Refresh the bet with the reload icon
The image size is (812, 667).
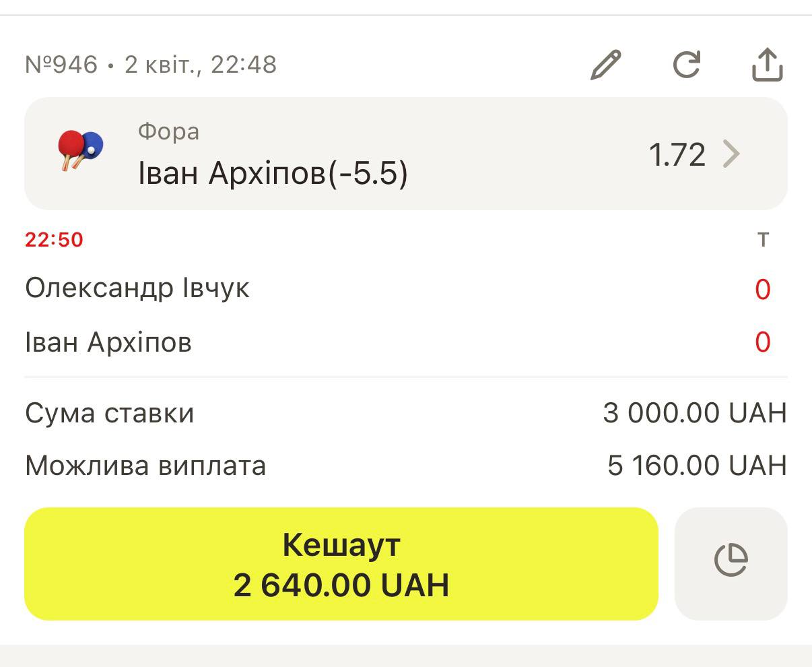pyautogui.click(x=687, y=65)
